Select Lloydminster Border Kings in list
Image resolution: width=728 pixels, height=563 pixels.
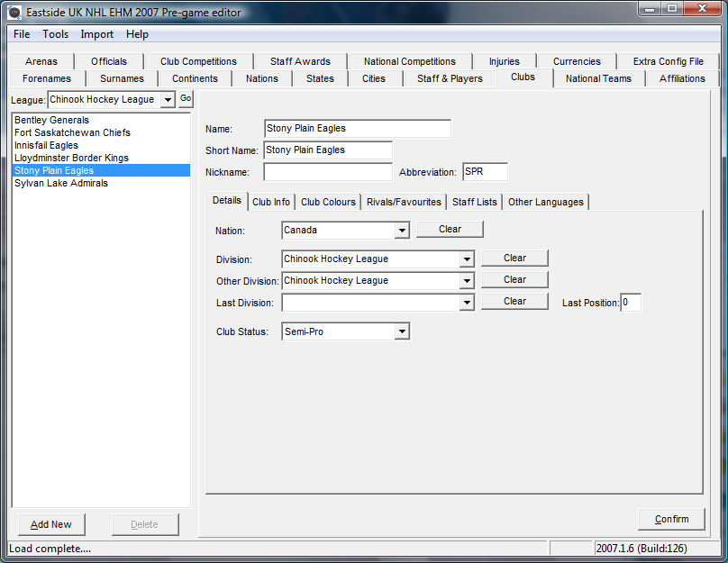(x=101, y=158)
